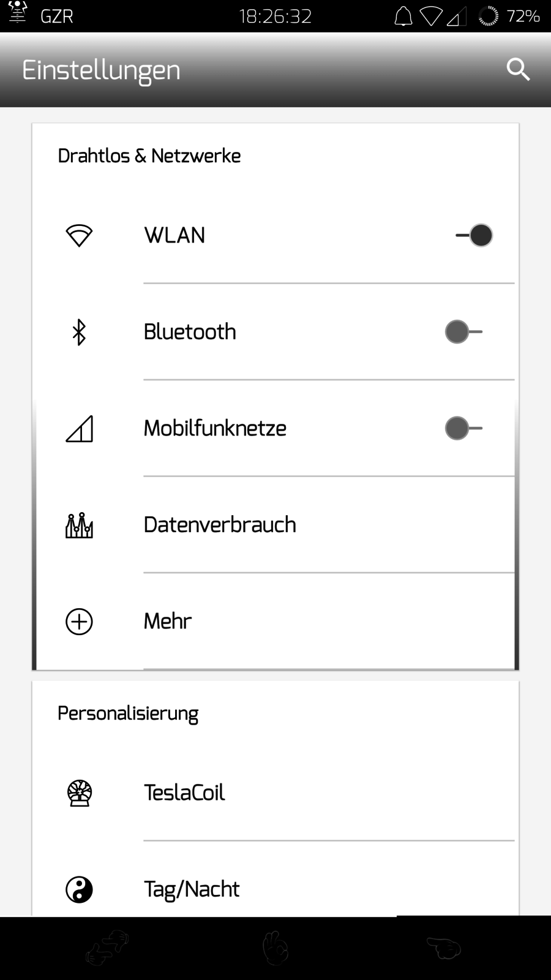Tap the Bluetooth symbol icon

tap(79, 332)
